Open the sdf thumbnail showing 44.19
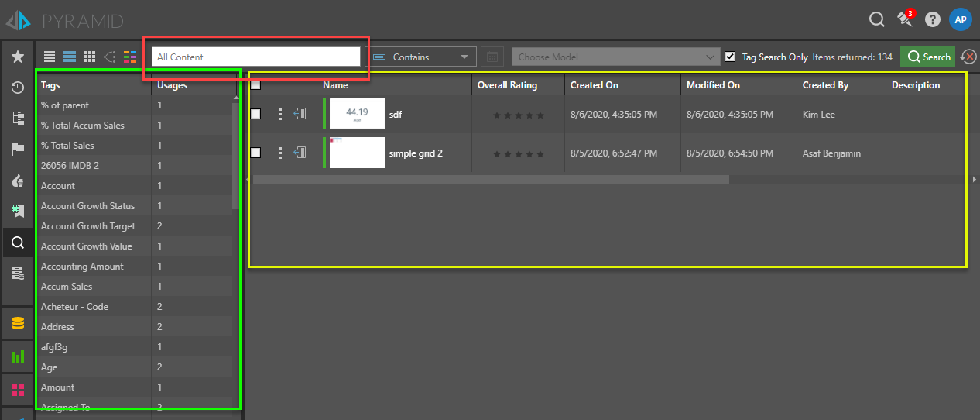Image resolution: width=980 pixels, height=420 pixels. point(357,114)
